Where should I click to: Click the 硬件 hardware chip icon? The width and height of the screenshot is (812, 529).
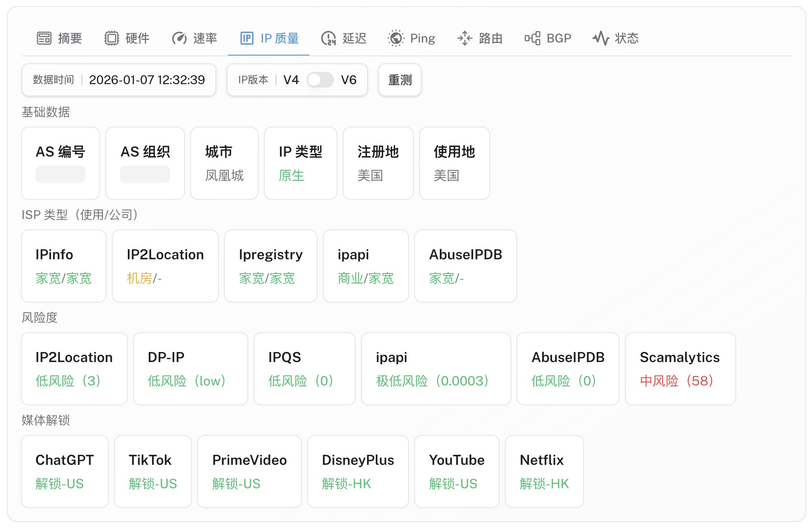(x=111, y=39)
